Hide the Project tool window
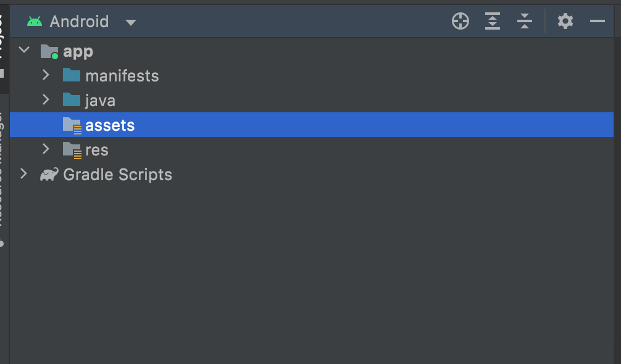This screenshot has width=621, height=364. click(x=598, y=22)
